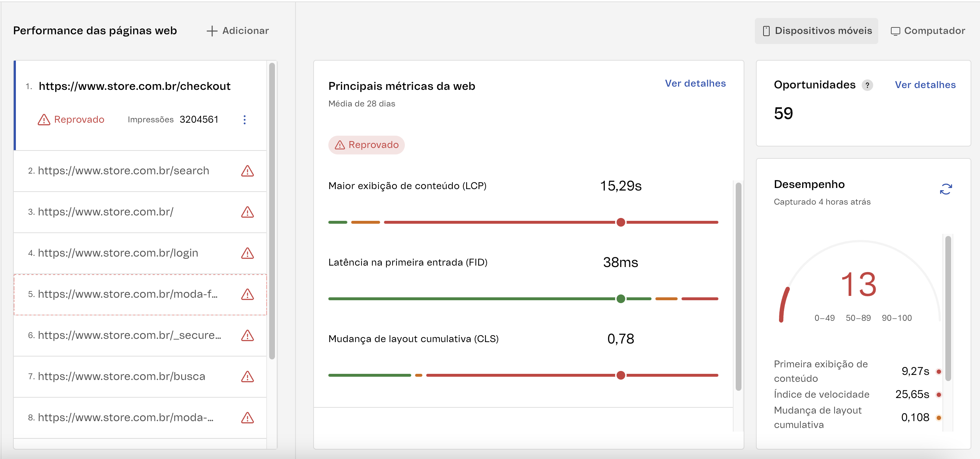
Task: Click warning icon on login page row
Action: [x=247, y=253]
